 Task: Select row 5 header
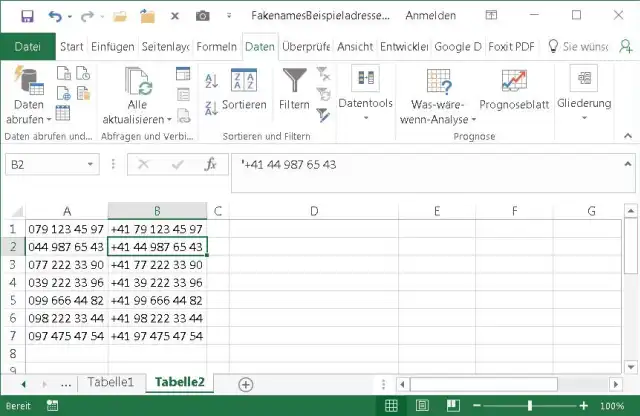pyautogui.click(x=13, y=300)
